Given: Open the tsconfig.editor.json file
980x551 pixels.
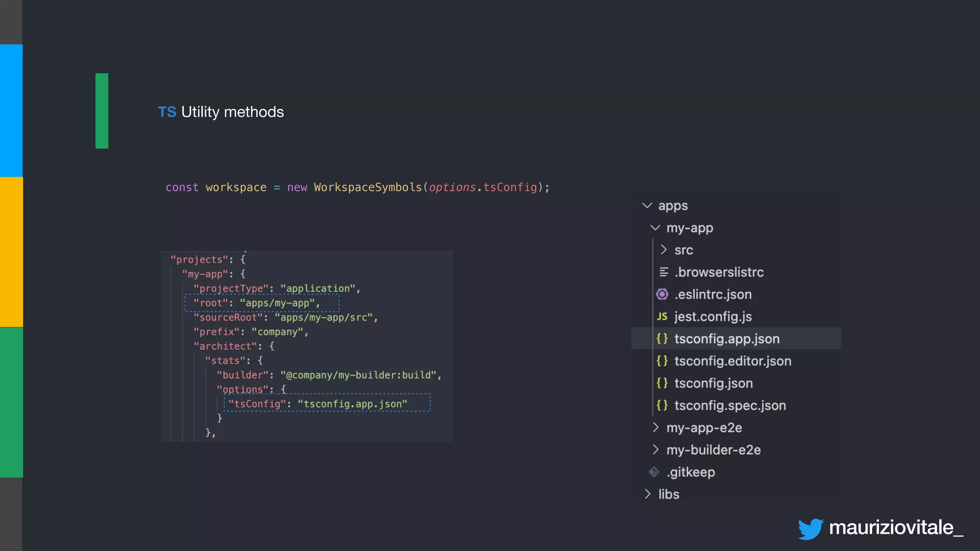Looking at the screenshot, I should tap(733, 361).
